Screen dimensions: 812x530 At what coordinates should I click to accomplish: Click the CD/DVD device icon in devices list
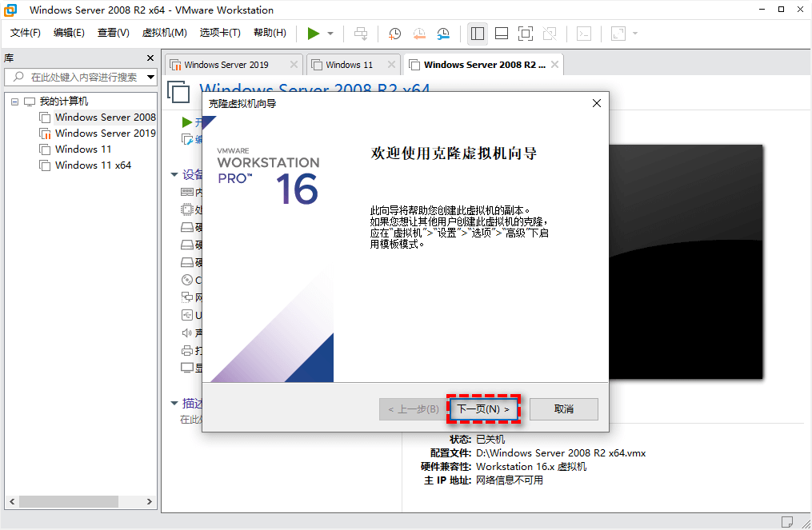pos(187,280)
